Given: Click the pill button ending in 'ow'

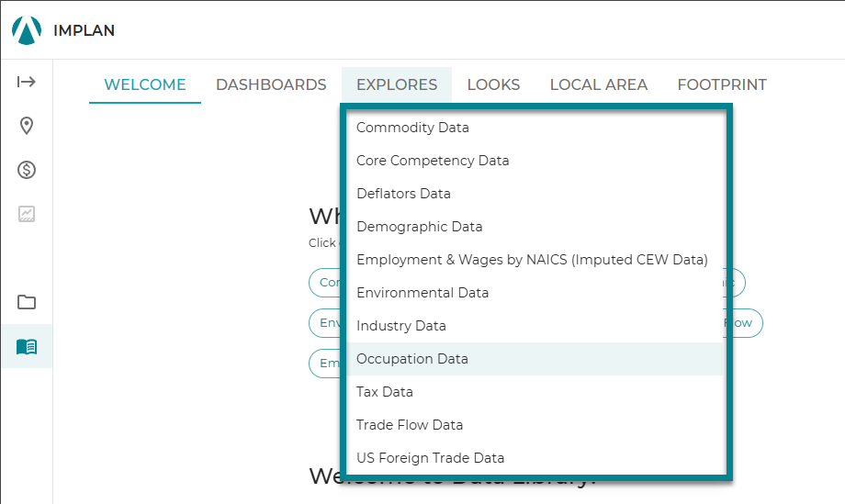Looking at the screenshot, I should [748, 322].
